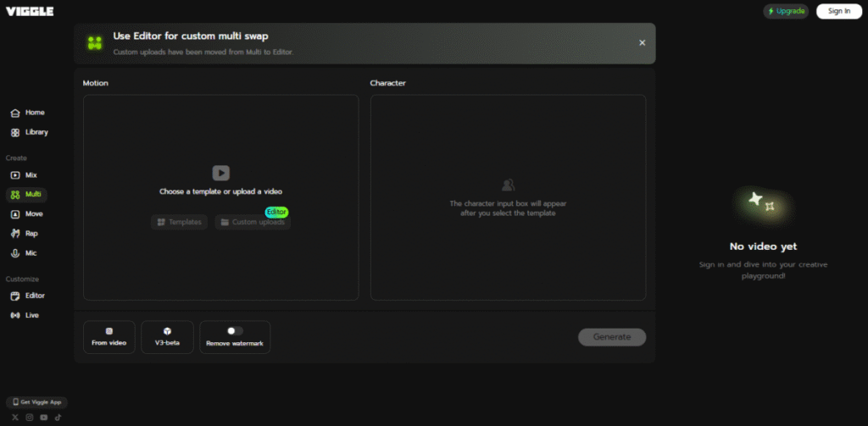Open the YouTube social link
This screenshot has height=426, width=868.
click(x=44, y=418)
